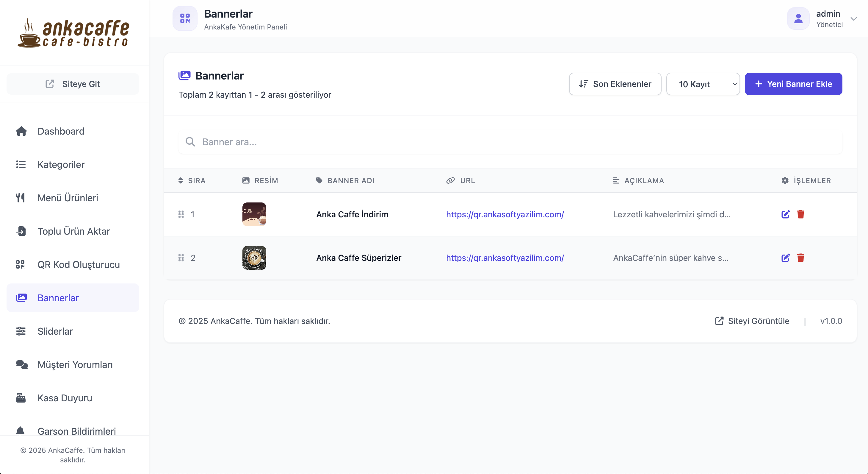Click the drag handle for row 1
The width and height of the screenshot is (868, 474).
tap(181, 215)
